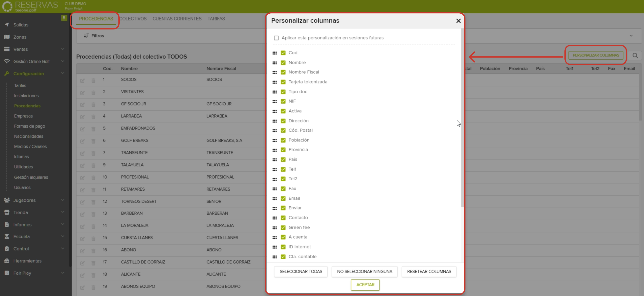Click the search magnifier icon
The width and height of the screenshot is (644, 296).
pyautogui.click(x=635, y=56)
